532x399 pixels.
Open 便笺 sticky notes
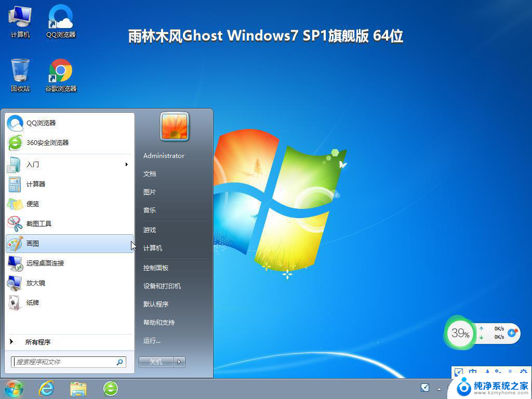pos(70,204)
